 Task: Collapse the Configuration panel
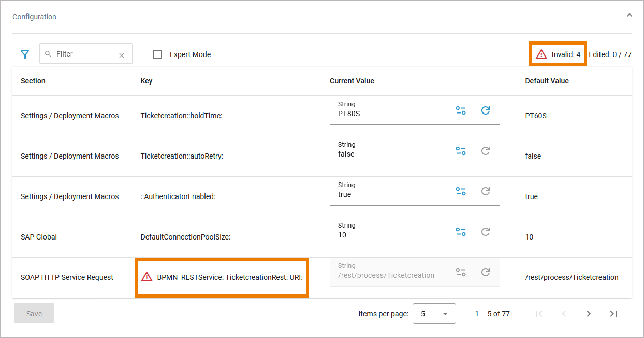(629, 16)
